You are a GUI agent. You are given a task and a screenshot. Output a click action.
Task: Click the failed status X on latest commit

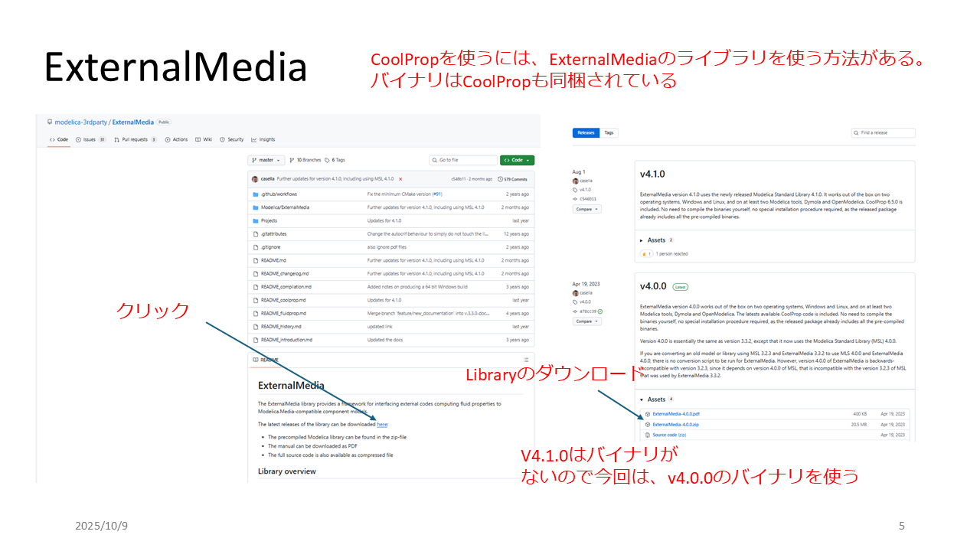pyautogui.click(x=400, y=179)
